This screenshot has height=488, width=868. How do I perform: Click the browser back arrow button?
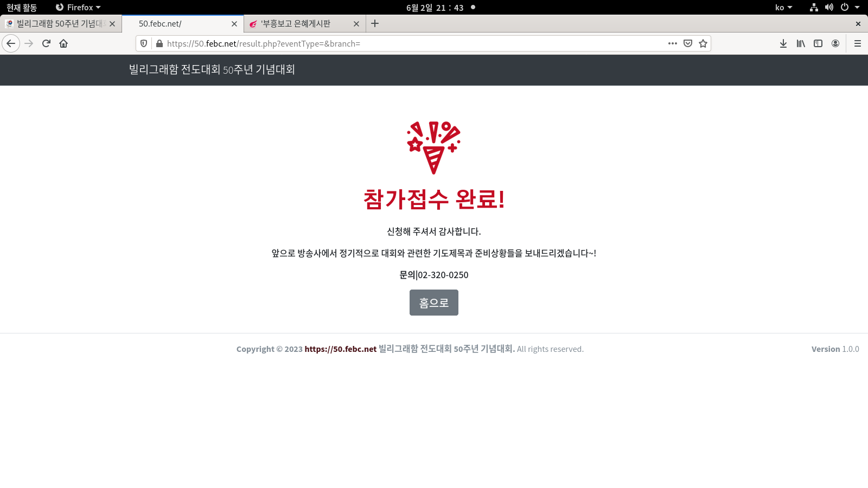tap(11, 43)
